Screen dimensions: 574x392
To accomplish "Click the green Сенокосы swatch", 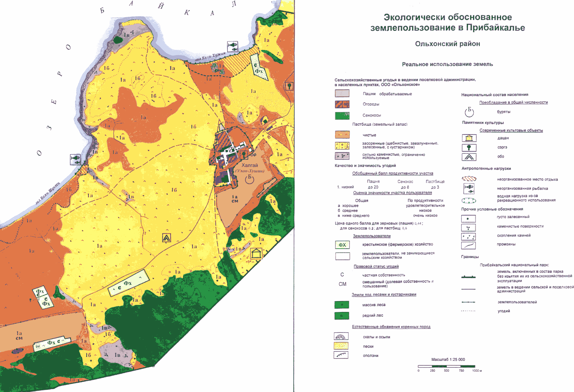I will 342,116.
